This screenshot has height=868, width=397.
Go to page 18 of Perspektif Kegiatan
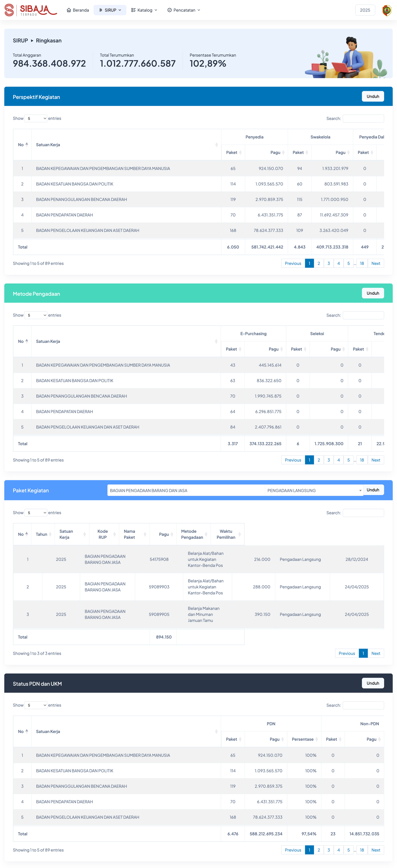point(362,263)
